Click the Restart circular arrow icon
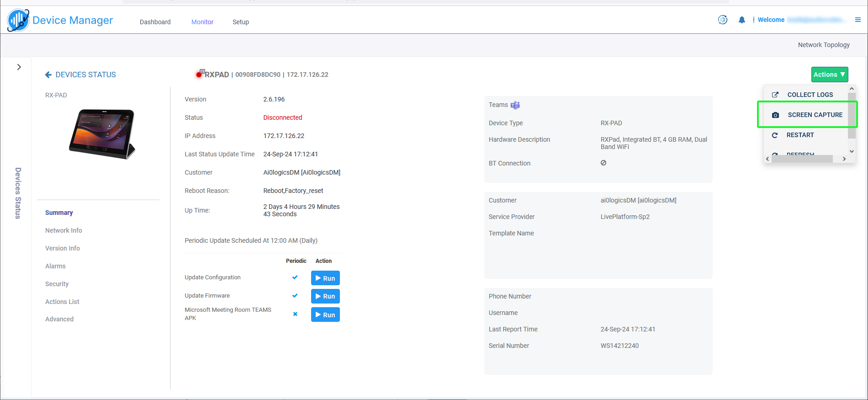This screenshot has width=868, height=400. click(x=775, y=135)
